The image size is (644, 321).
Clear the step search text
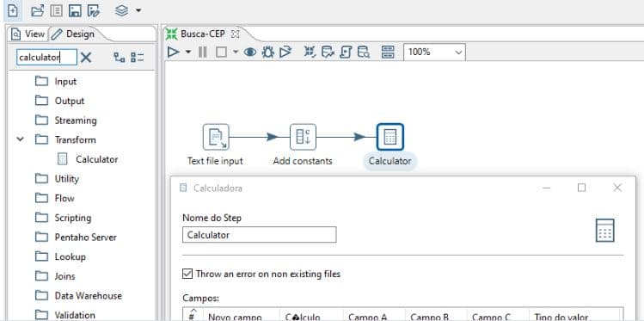(x=86, y=57)
